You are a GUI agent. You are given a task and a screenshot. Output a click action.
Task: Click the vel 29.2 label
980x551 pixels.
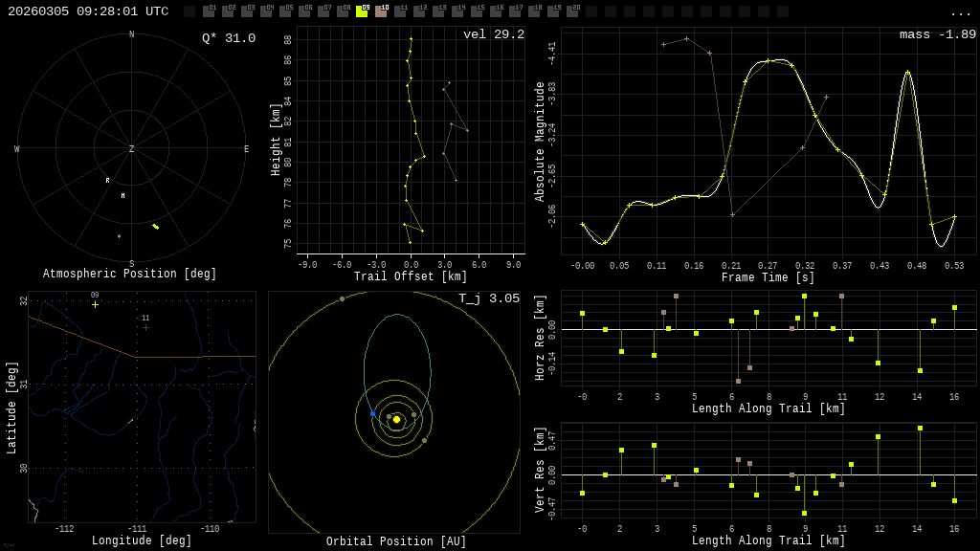point(494,34)
